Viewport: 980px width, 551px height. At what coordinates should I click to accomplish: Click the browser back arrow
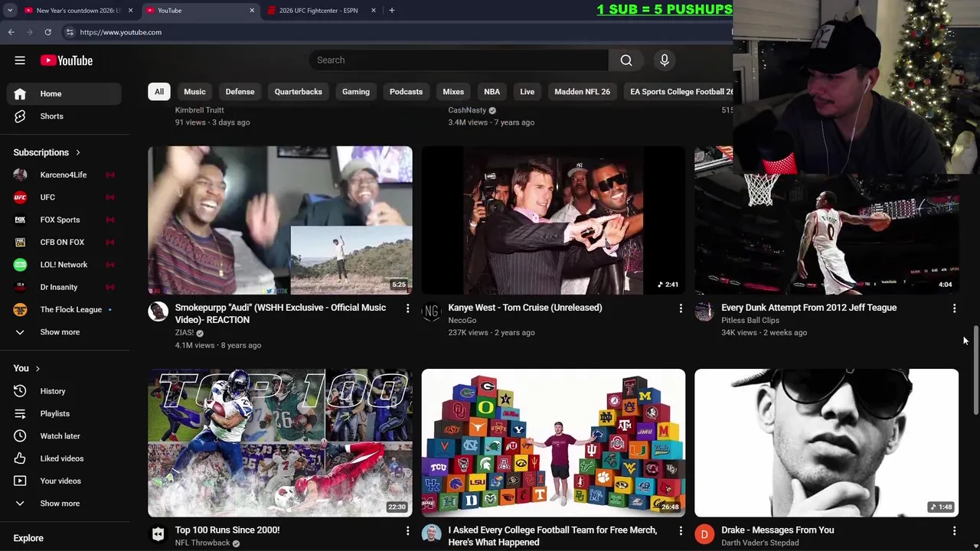pos(11,32)
